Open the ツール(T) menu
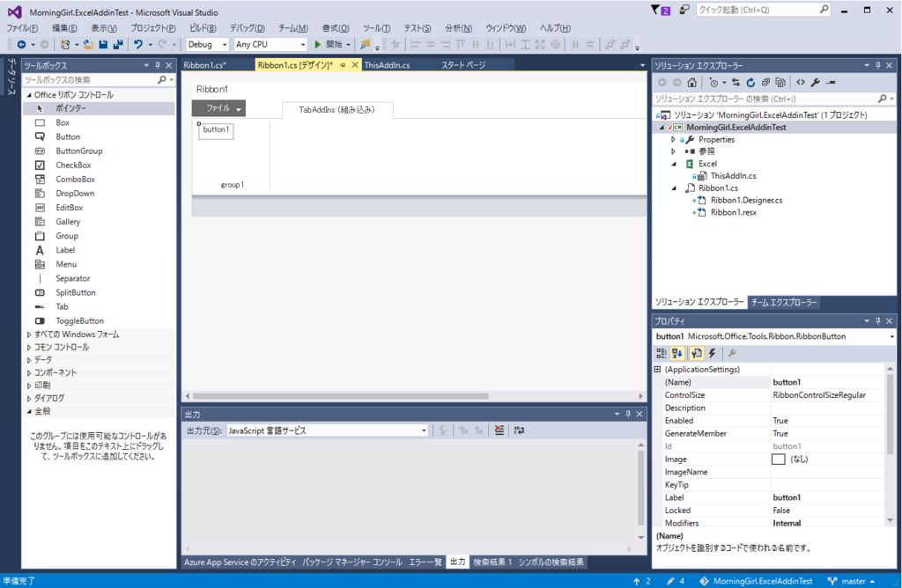This screenshot has height=588, width=902. pos(377,27)
